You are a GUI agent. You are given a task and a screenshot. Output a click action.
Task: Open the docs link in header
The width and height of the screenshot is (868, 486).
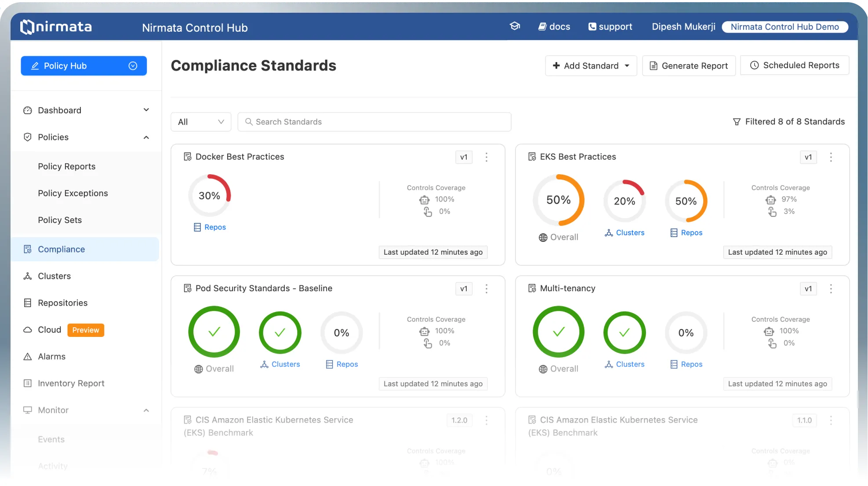tap(554, 27)
